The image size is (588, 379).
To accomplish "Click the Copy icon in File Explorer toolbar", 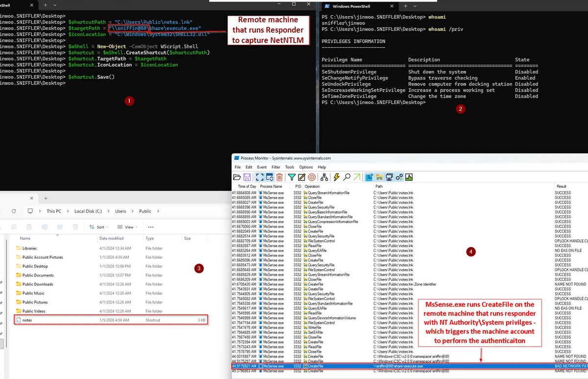I will tap(14, 227).
